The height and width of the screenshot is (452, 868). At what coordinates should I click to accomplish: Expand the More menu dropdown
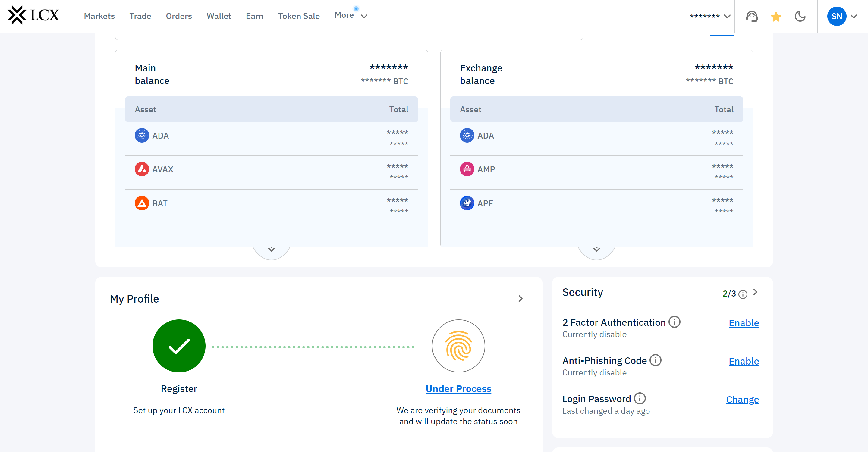[351, 15]
